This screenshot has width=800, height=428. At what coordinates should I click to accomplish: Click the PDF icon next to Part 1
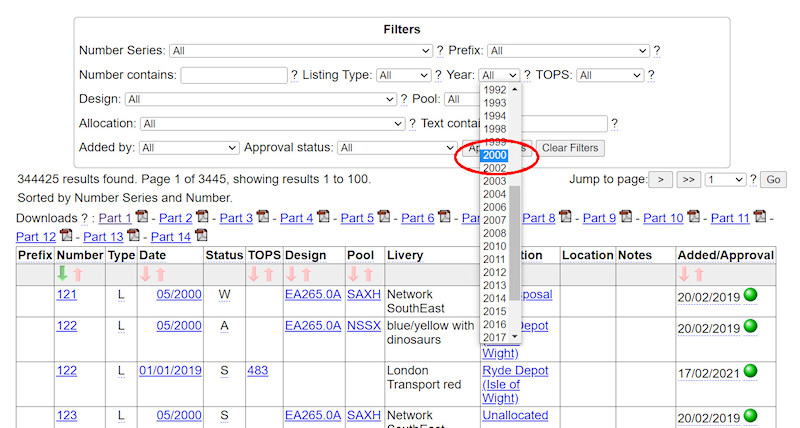coord(142,217)
